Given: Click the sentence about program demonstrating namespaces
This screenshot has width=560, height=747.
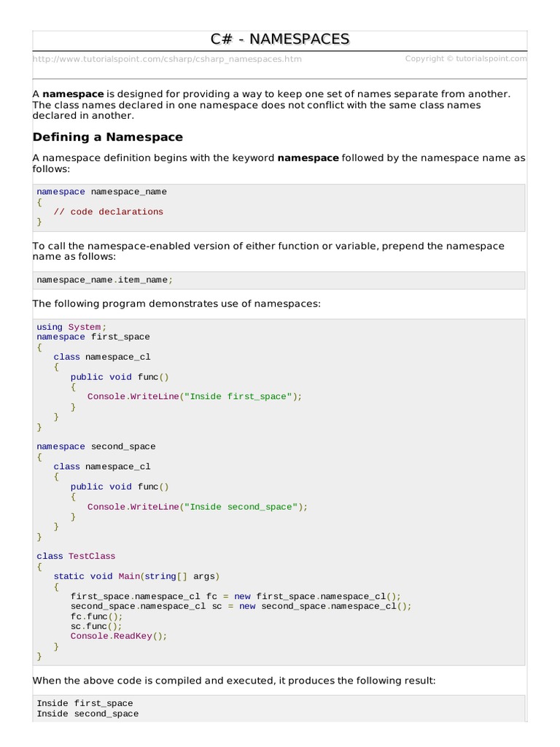Looking at the screenshot, I should tap(176, 303).
